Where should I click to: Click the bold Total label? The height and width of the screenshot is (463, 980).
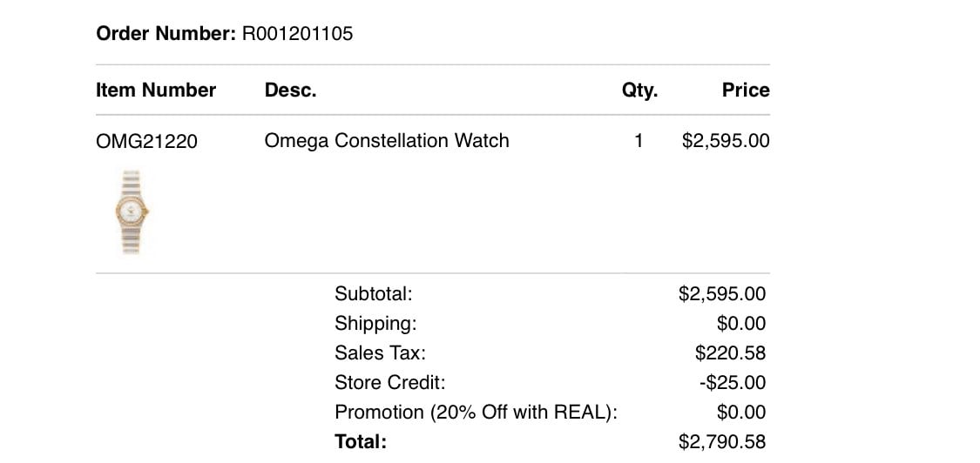coord(361,442)
